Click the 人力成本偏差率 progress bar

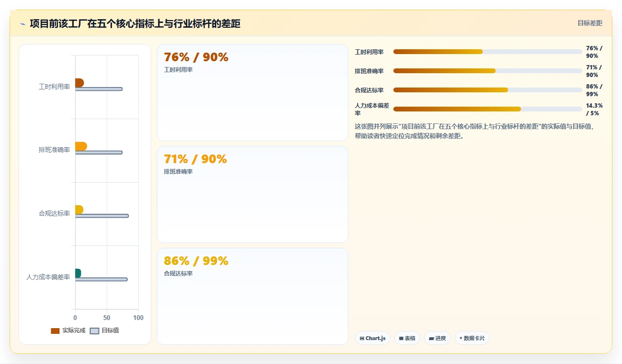pyautogui.click(x=488, y=109)
